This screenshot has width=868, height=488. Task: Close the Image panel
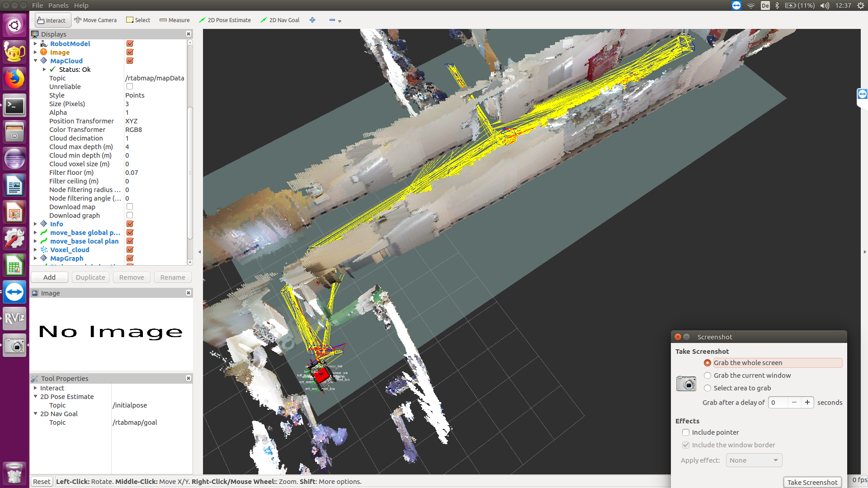[189, 293]
